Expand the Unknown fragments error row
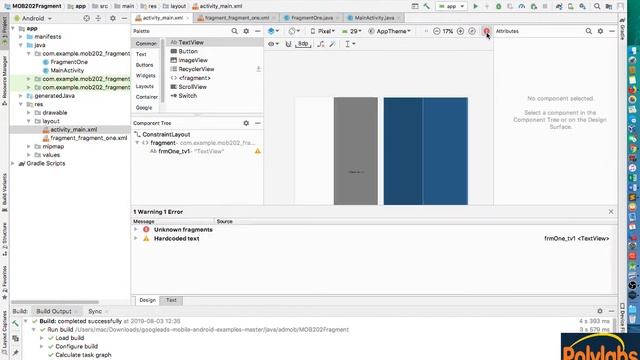Viewport: 640px width, 360px height. tap(136, 229)
